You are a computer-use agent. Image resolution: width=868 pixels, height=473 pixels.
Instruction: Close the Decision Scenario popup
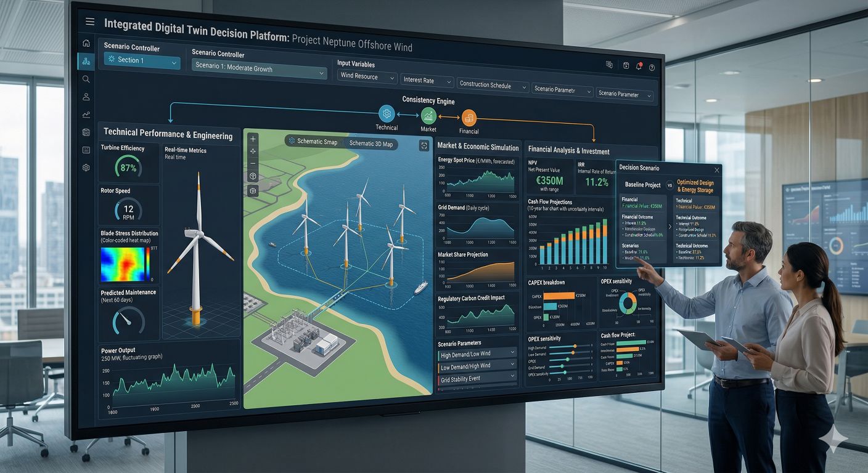[716, 170]
